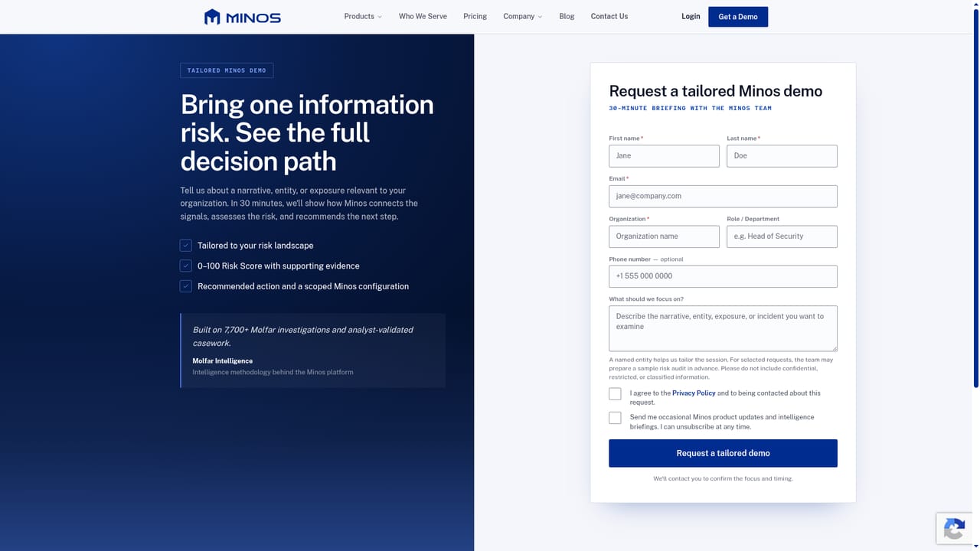Submit with Request a tailored demo button

(x=723, y=453)
